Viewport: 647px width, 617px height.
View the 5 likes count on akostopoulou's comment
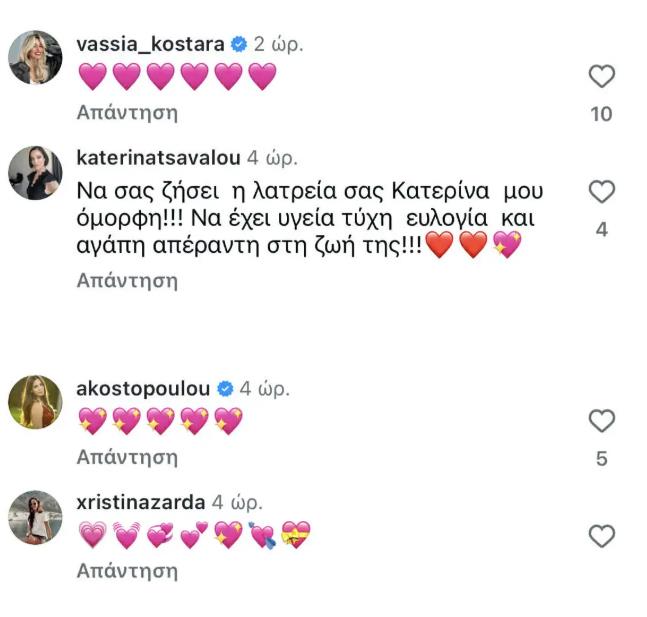tap(601, 459)
